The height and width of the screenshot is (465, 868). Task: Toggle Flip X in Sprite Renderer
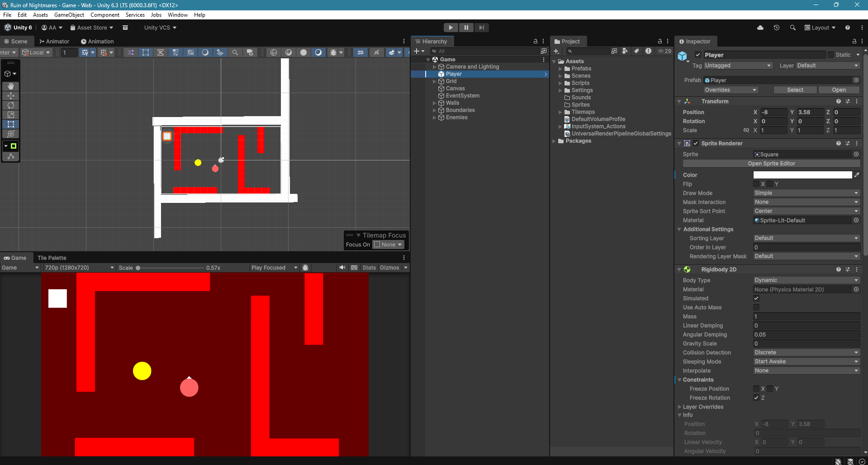(x=756, y=184)
